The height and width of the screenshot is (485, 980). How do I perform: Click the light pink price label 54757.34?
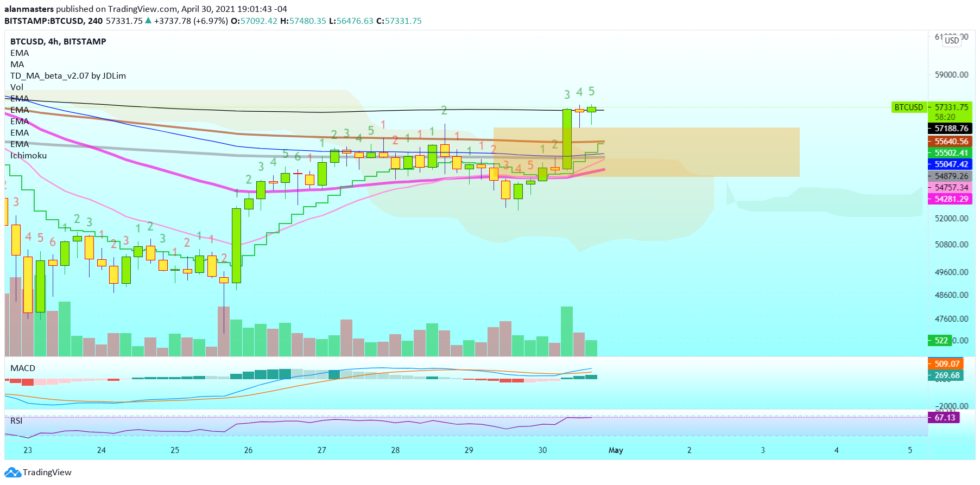[950, 187]
